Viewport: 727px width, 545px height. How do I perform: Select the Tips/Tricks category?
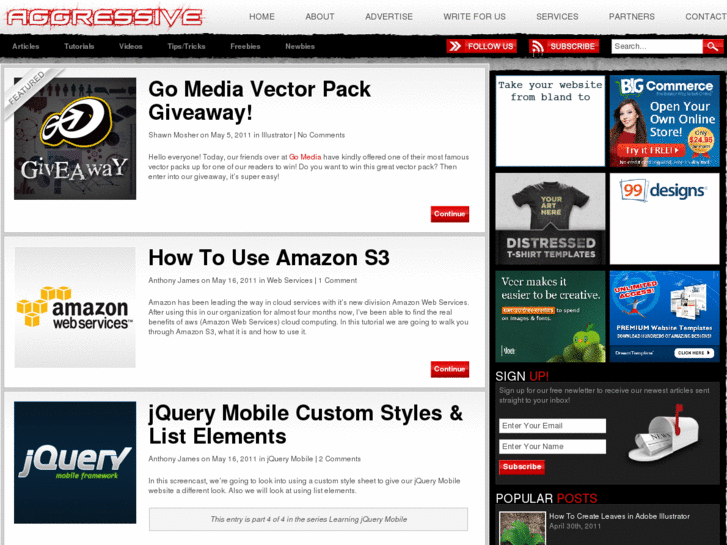point(186,46)
